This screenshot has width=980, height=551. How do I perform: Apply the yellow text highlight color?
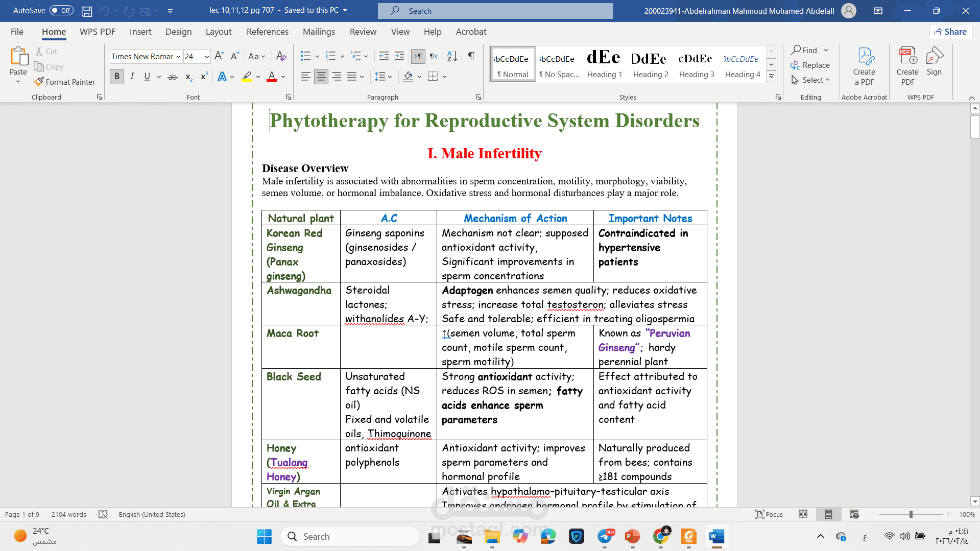(x=247, y=77)
